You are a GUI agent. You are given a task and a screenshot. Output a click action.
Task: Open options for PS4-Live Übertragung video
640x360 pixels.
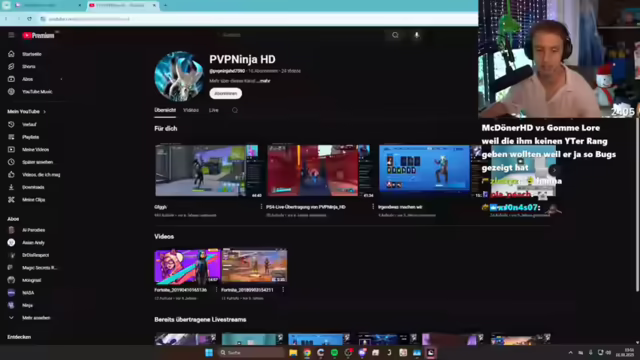373,207
